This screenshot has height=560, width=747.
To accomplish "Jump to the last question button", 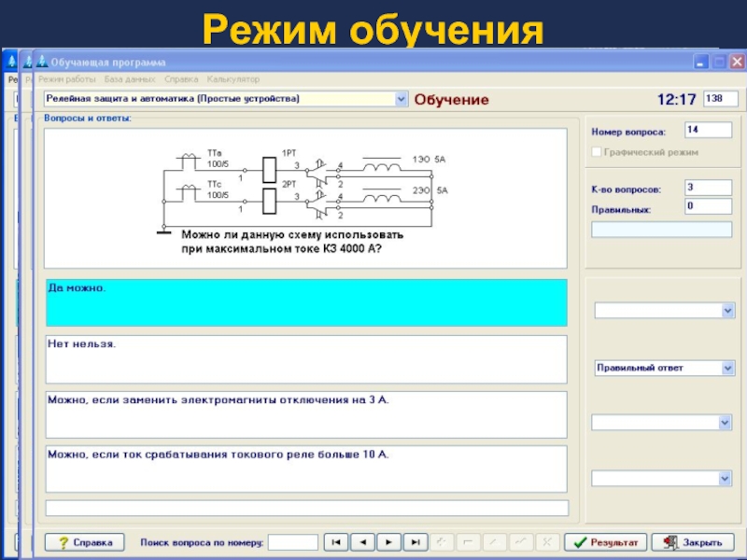I will [416, 542].
